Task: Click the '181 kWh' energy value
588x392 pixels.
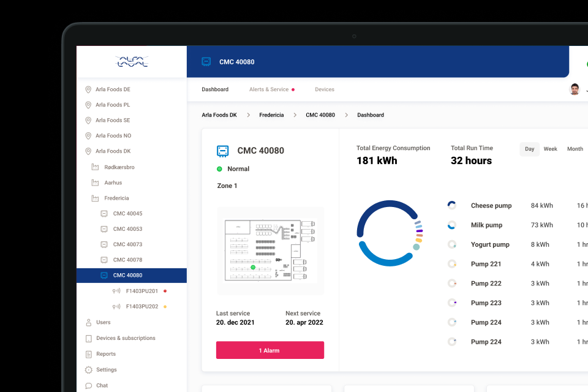Action: tap(377, 160)
